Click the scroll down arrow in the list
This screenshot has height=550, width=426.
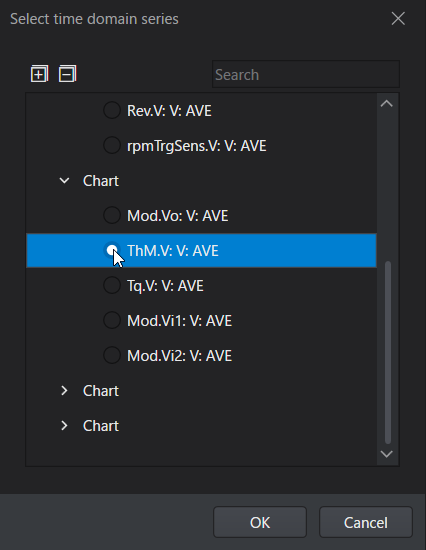coord(387,454)
